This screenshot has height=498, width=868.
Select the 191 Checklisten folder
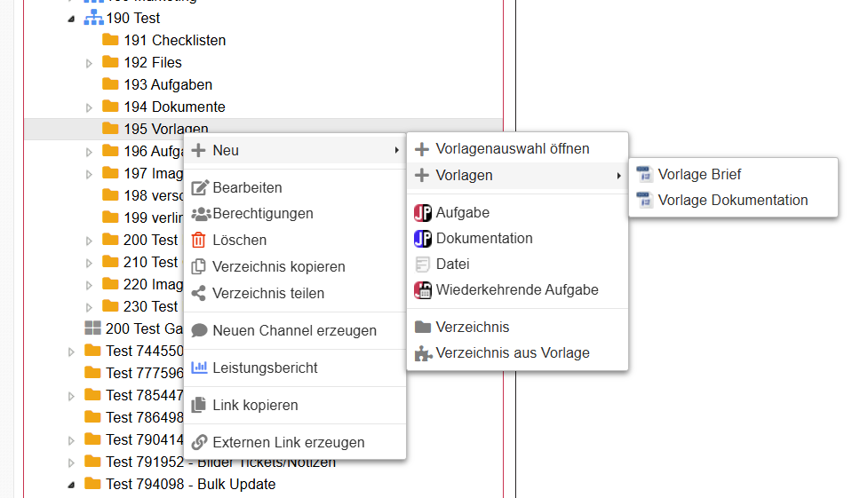pyautogui.click(x=174, y=40)
